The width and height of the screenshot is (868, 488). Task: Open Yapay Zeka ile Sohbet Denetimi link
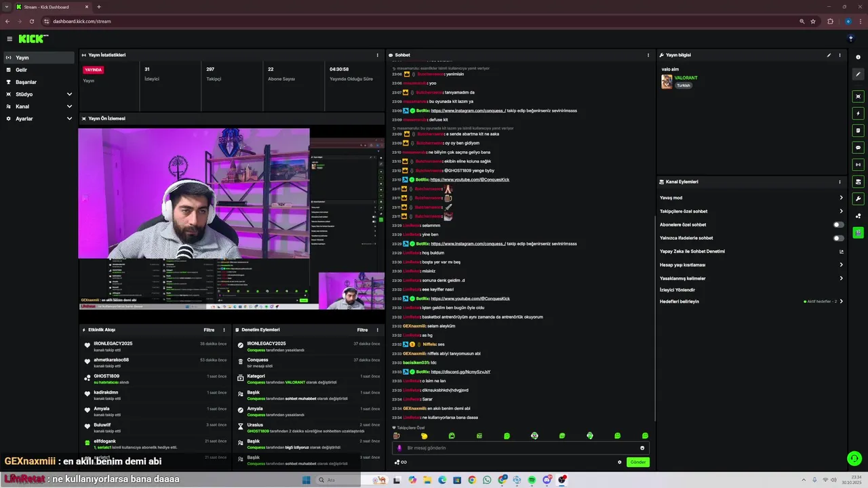692,251
